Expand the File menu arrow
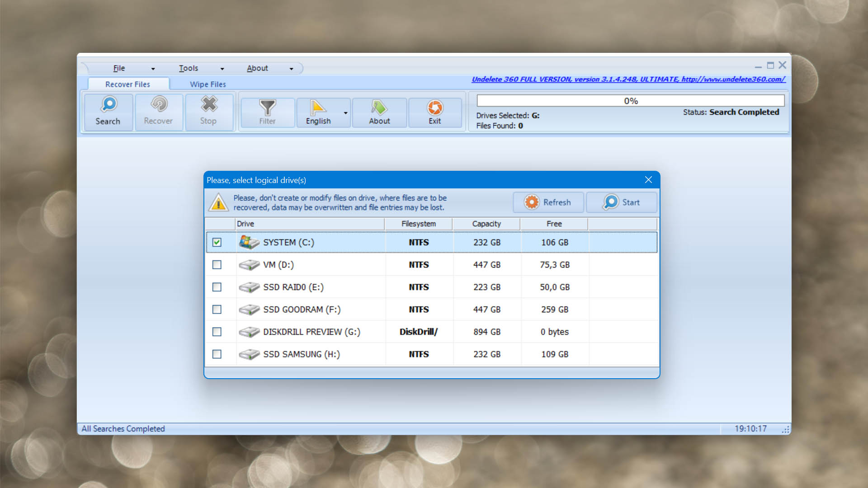This screenshot has height=488, width=868. [x=153, y=69]
